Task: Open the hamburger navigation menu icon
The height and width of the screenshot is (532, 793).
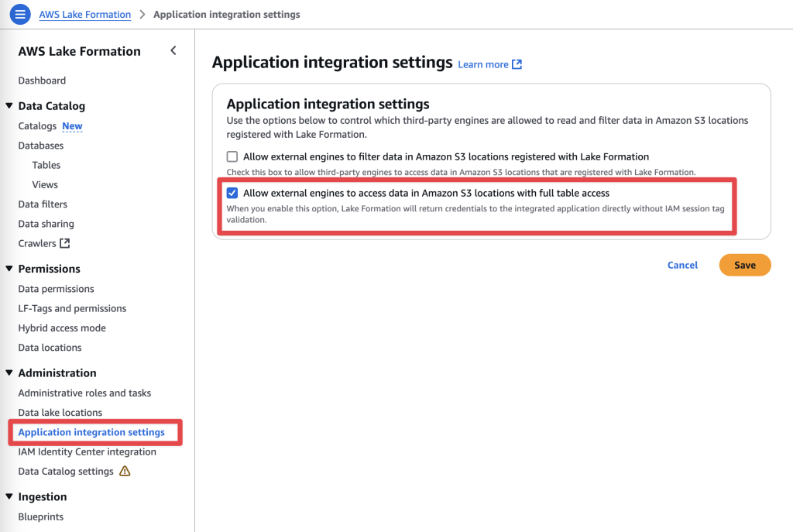Action: 20,14
